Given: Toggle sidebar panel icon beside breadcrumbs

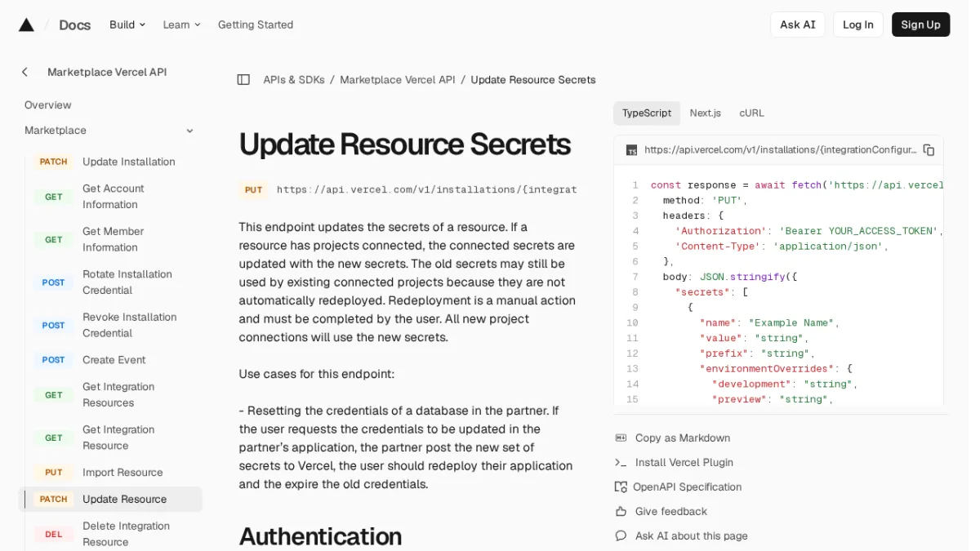Looking at the screenshot, I should (x=243, y=79).
